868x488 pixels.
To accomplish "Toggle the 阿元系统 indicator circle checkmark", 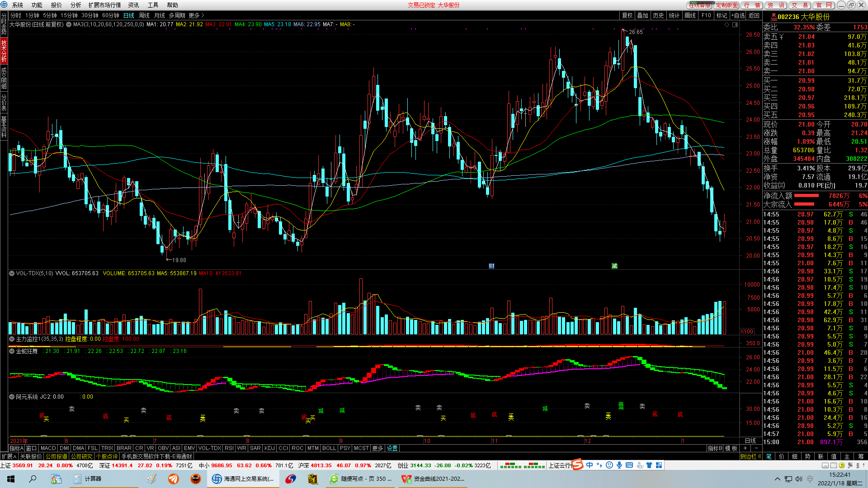I will click(x=12, y=397).
